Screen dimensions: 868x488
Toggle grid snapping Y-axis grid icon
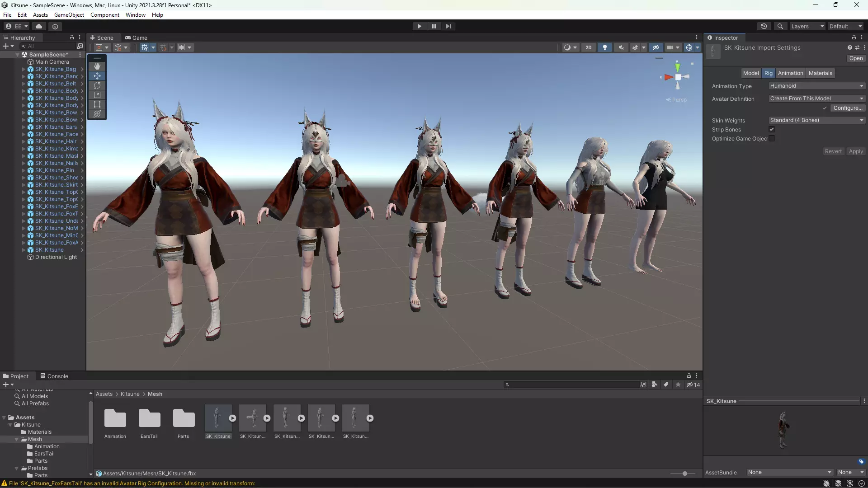(144, 47)
